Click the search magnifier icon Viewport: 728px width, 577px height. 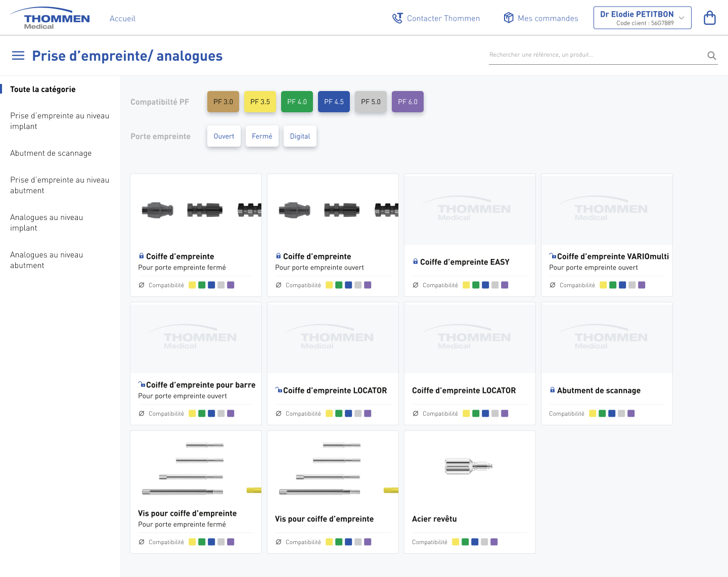(x=711, y=56)
